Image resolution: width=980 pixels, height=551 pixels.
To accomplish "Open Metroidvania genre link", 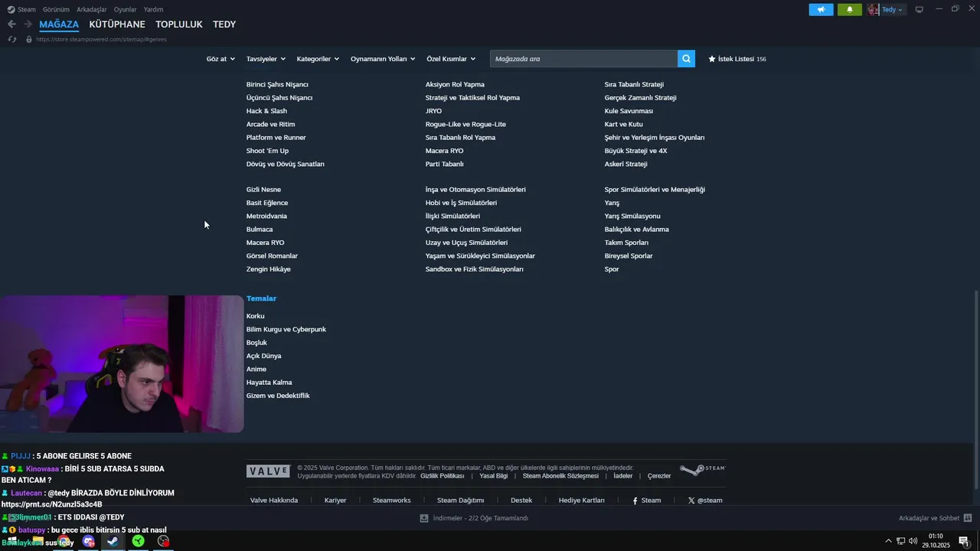I will point(266,216).
